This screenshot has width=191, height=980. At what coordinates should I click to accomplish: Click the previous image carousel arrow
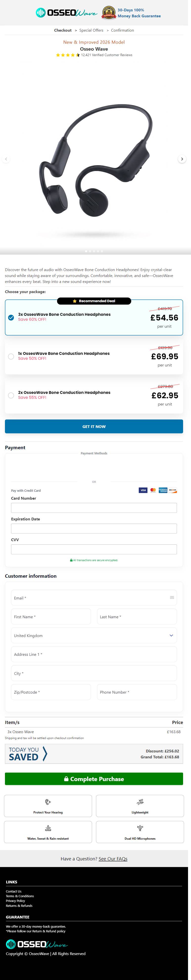coord(6,159)
